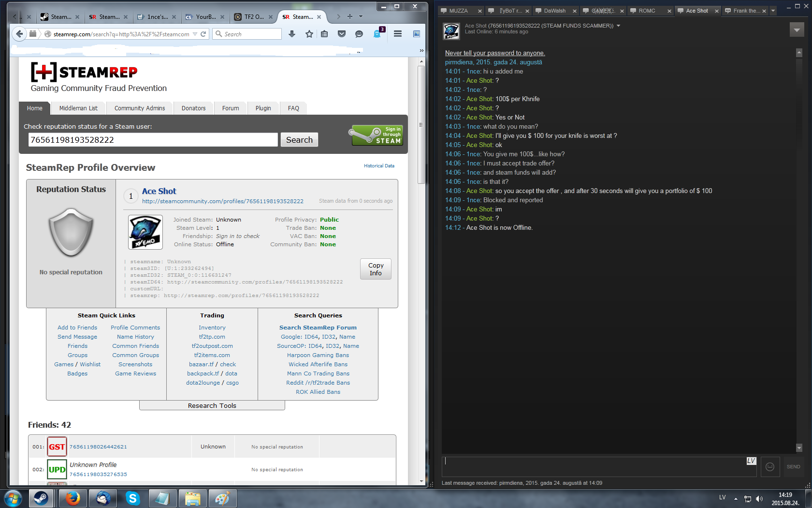Open the chat options dropdown button

(797, 30)
